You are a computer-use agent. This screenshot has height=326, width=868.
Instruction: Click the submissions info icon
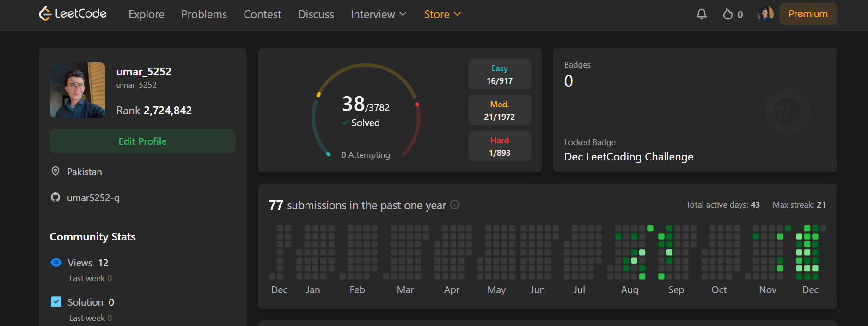point(455,204)
